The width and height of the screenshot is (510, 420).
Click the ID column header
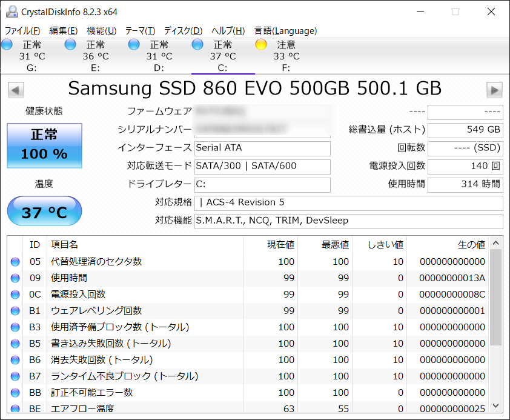[x=35, y=245]
